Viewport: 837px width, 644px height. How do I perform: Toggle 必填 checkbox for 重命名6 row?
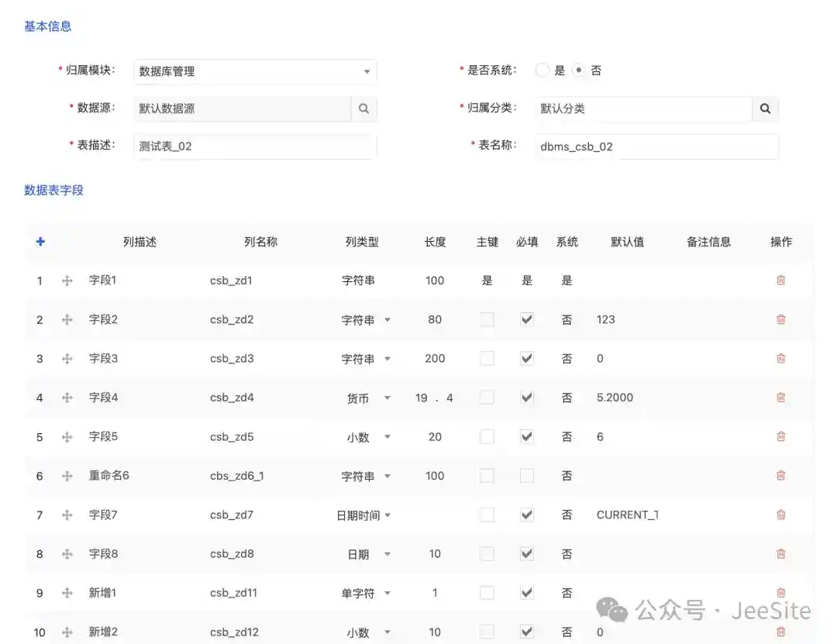pos(527,476)
